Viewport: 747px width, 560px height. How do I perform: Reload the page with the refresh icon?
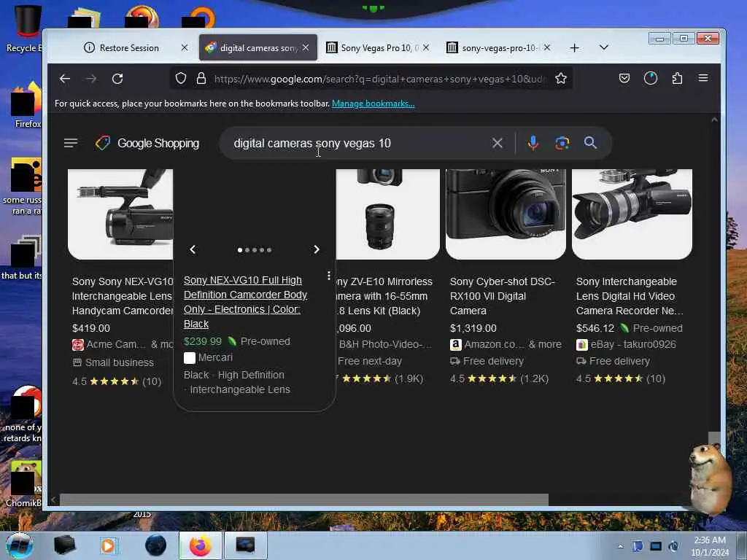117,79
